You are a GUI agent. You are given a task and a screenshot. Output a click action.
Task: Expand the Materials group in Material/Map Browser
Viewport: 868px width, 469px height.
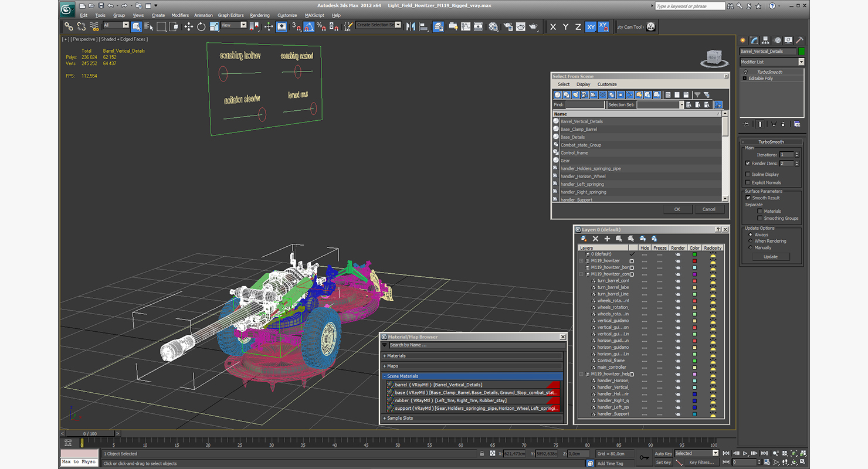tap(473, 356)
